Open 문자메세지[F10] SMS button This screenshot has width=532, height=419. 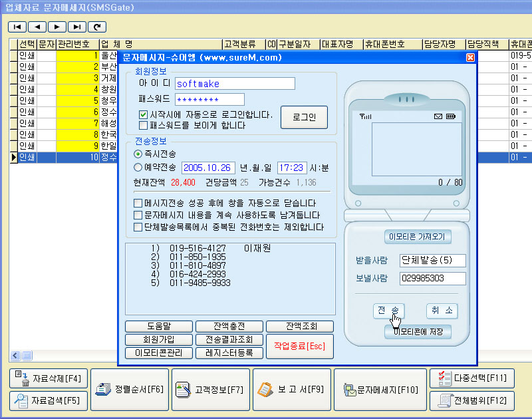(x=380, y=390)
